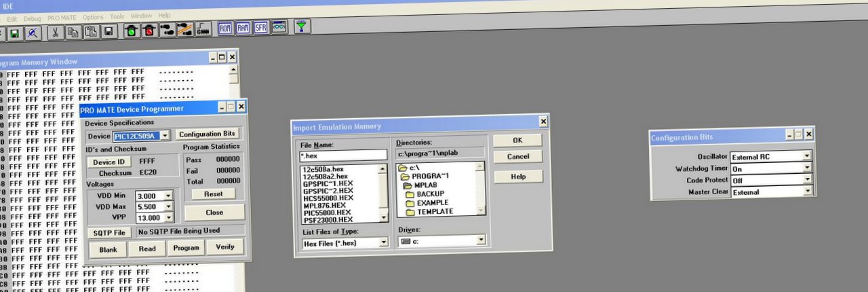Click the green floppy Save icon

(14, 32)
